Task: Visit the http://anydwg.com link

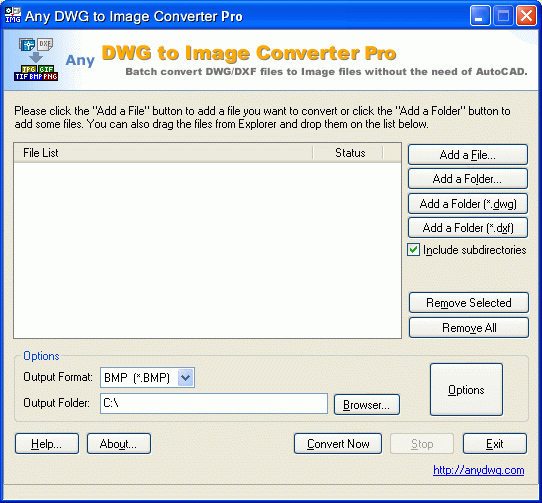Action: [478, 470]
